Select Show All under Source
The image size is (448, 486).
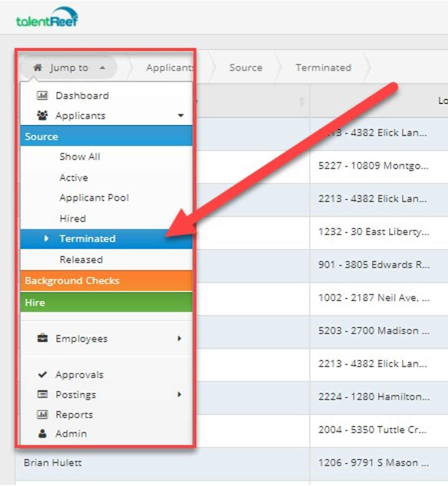[x=80, y=157]
